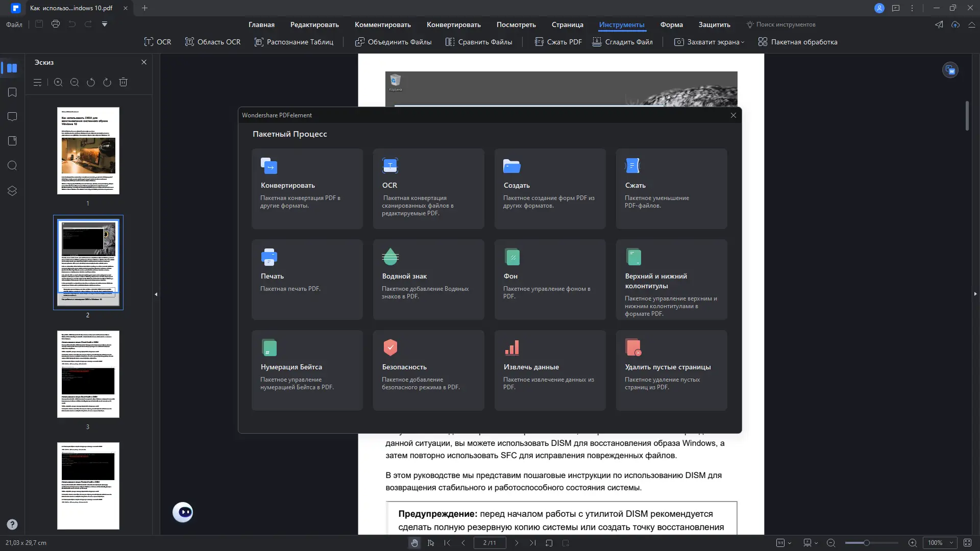
Task: Select page 3 thumbnail
Action: pyautogui.click(x=88, y=374)
